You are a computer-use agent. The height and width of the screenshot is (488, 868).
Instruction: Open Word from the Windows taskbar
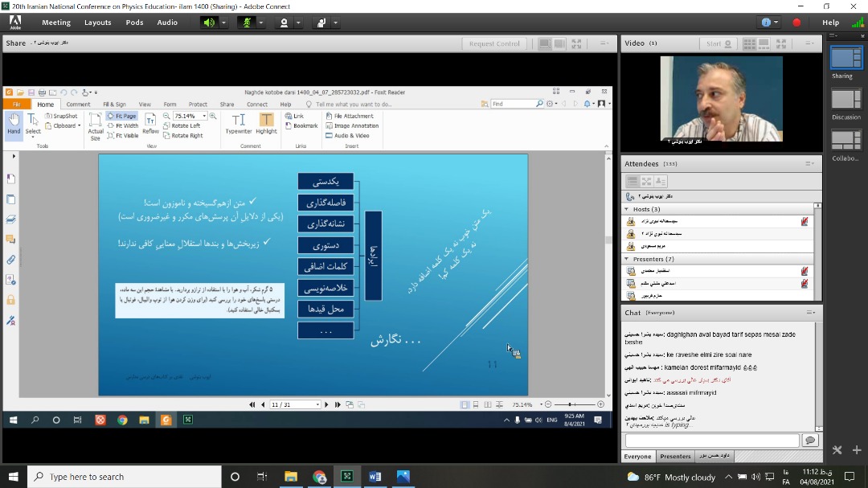[x=375, y=477]
